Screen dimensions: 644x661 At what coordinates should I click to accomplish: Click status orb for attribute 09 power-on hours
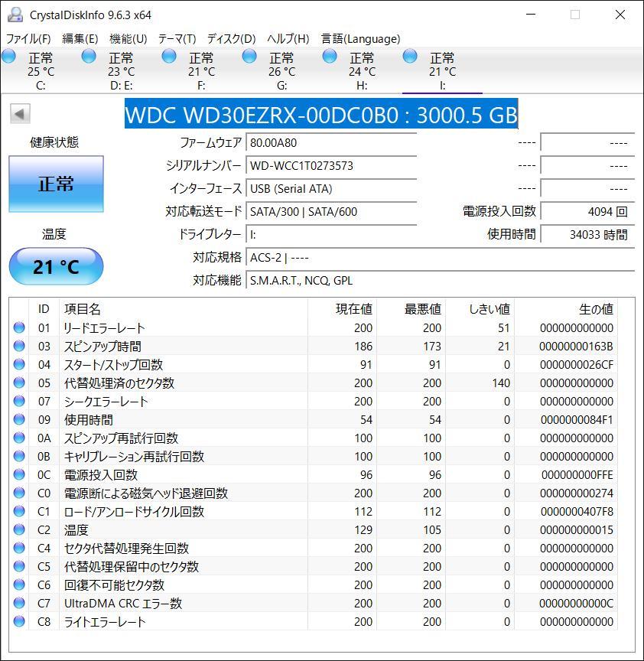(x=19, y=419)
